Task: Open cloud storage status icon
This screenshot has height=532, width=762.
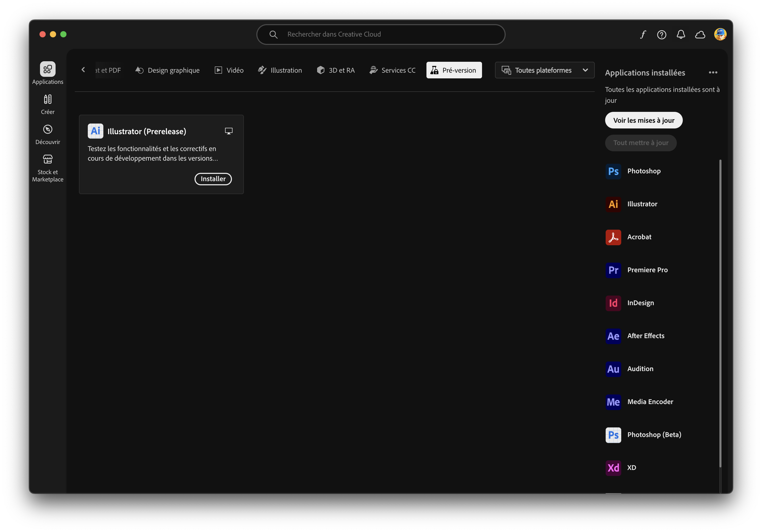Action: (700, 34)
